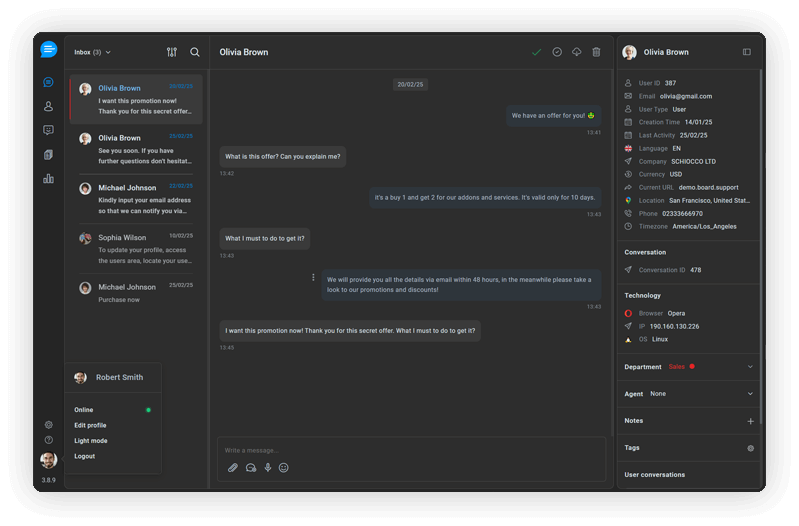The width and height of the screenshot is (799, 526).
Task: Open the Settings gear in sidebar
Action: point(48,425)
